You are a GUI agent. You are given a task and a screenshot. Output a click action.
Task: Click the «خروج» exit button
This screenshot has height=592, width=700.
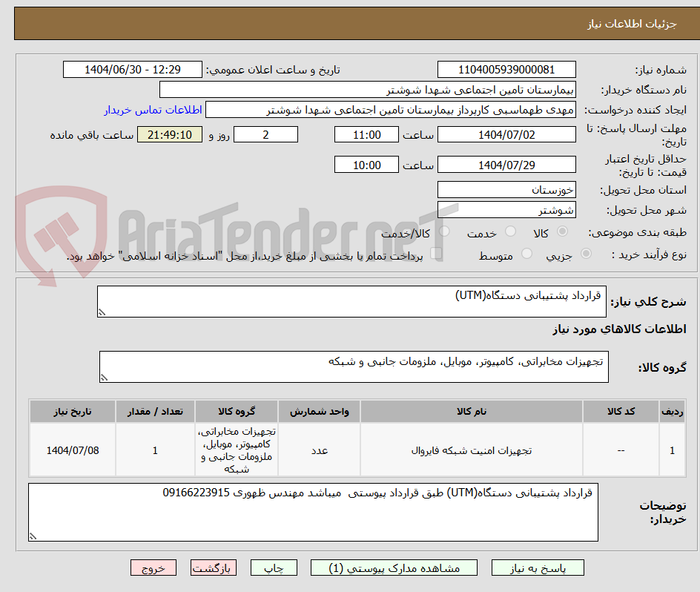point(153,568)
